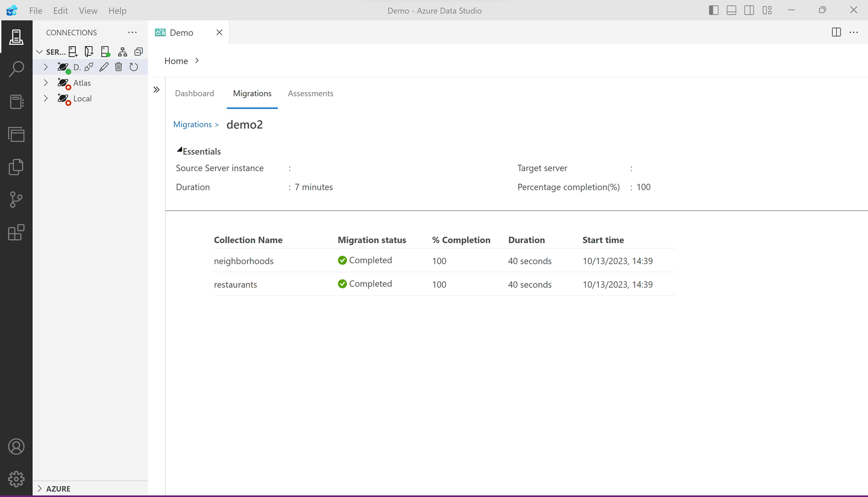868x497 pixels.
Task: Open the Source Control view
Action: 16,200
